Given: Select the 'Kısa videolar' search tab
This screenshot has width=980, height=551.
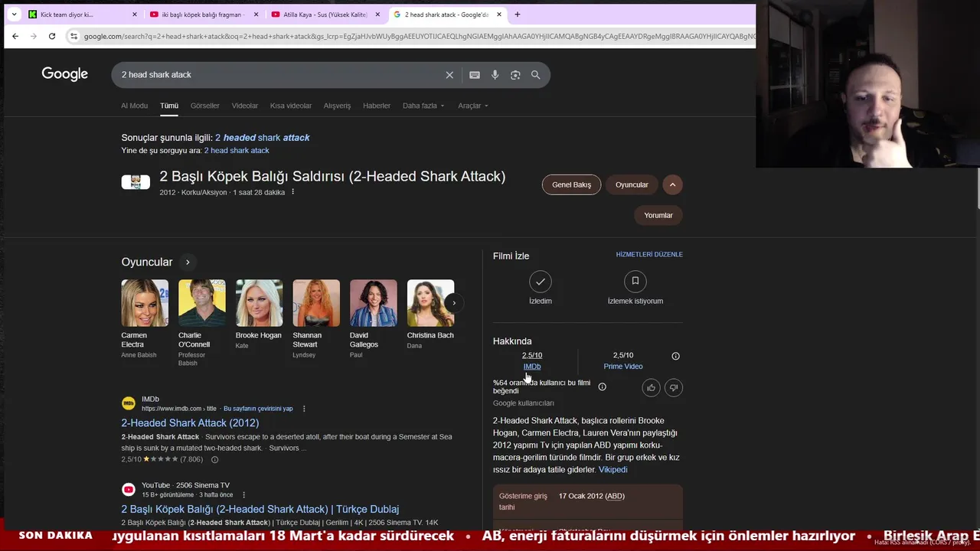Looking at the screenshot, I should (291, 106).
